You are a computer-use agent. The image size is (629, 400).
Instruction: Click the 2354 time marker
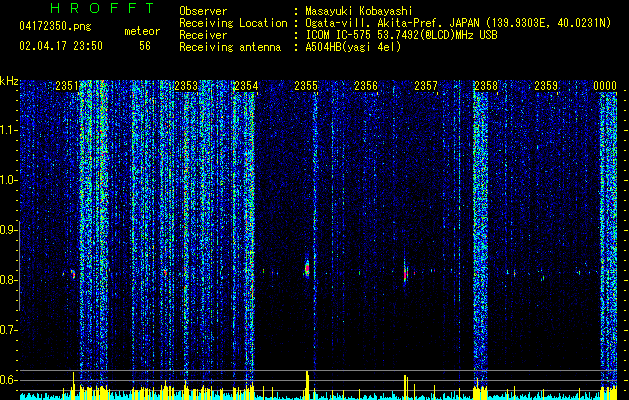point(246,86)
